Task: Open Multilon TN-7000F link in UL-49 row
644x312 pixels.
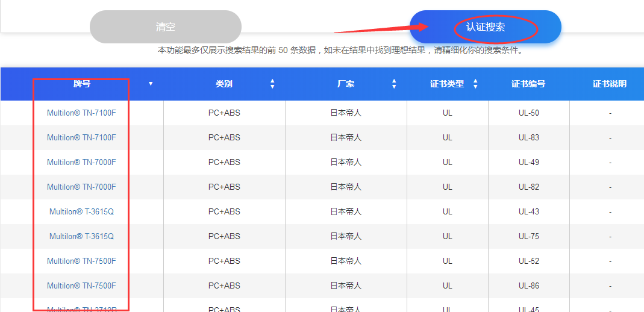Action: pos(81,162)
